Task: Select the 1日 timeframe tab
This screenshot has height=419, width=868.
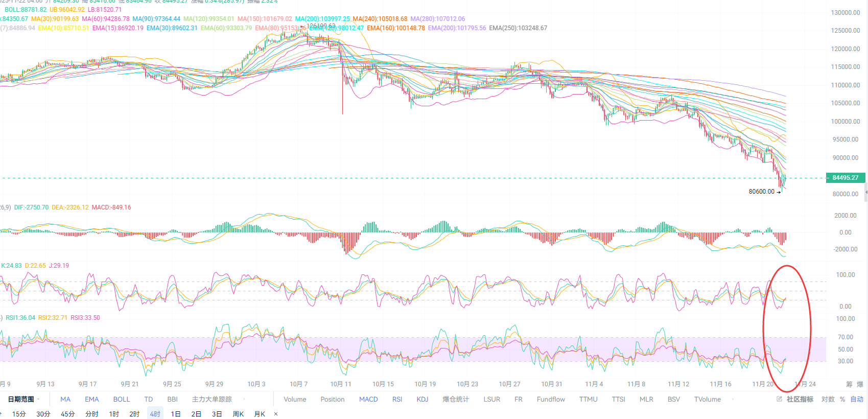Action: point(176,414)
